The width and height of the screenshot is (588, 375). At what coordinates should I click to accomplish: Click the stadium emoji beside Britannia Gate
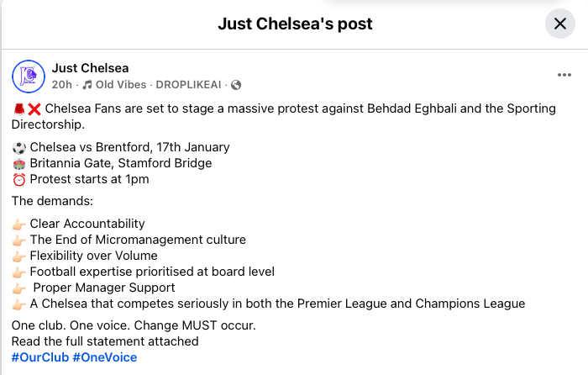tap(18, 163)
